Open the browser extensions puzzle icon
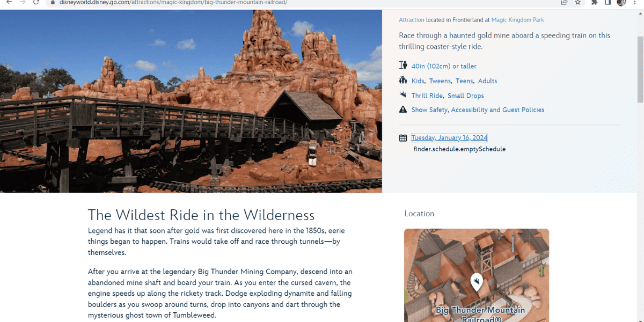 point(594,3)
